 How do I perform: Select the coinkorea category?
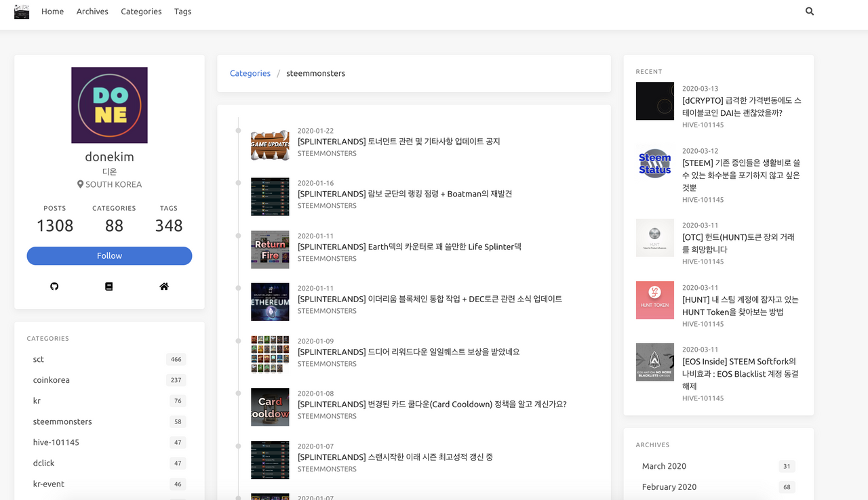point(109,380)
